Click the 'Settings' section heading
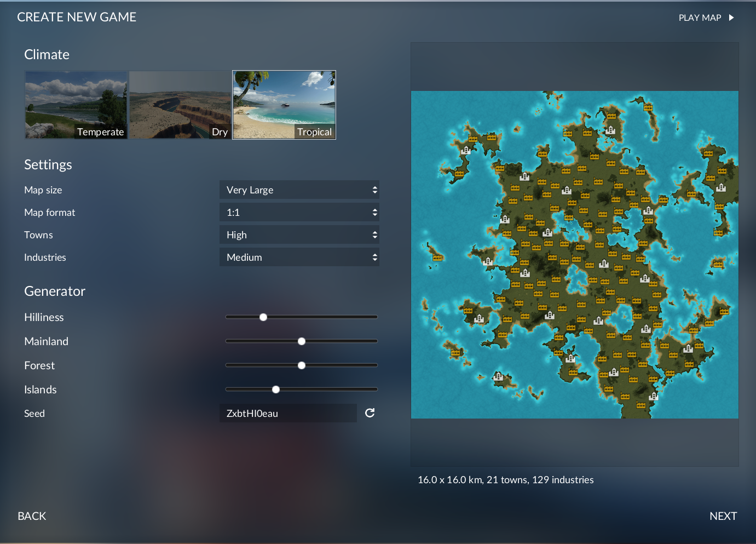This screenshot has height=544, width=756. [x=48, y=165]
